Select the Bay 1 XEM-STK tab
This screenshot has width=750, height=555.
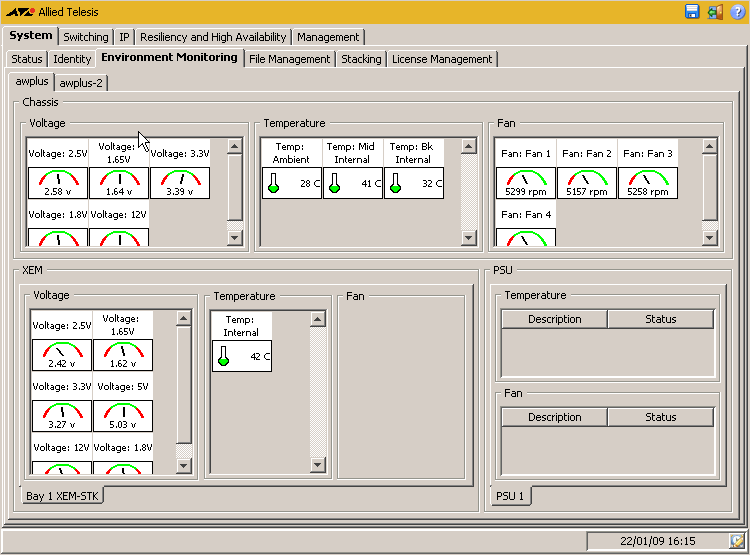tap(62, 496)
